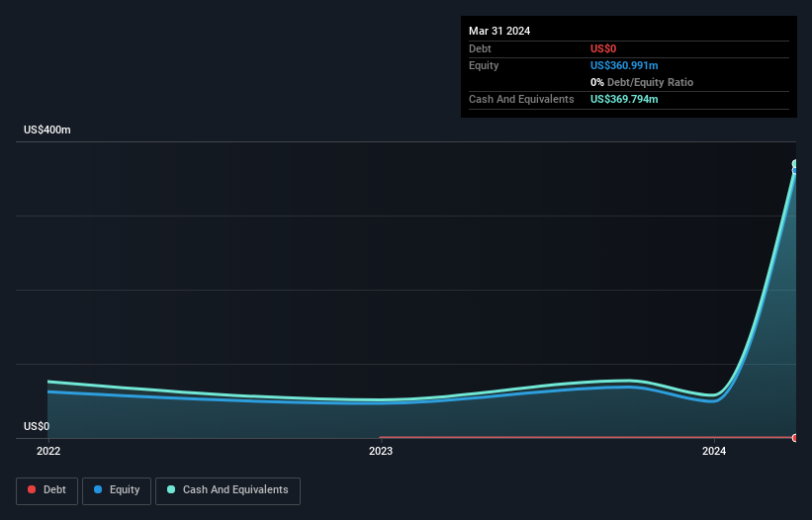Click the Mar 31 2024 tooltip date
This screenshot has width=812, height=520.
click(499, 31)
